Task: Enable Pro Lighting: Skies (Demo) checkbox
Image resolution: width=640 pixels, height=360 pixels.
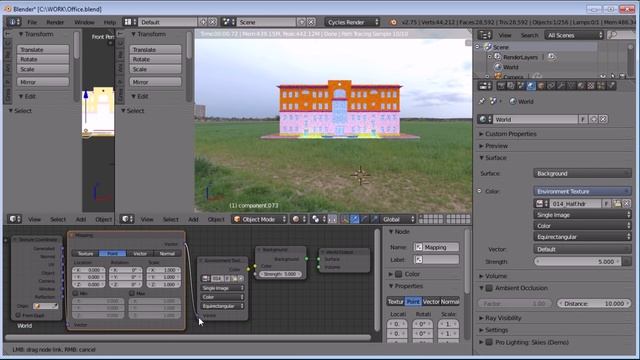Action: tap(489, 342)
